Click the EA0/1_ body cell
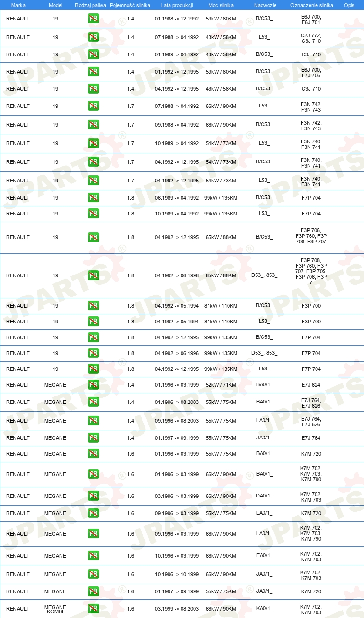 264,556
